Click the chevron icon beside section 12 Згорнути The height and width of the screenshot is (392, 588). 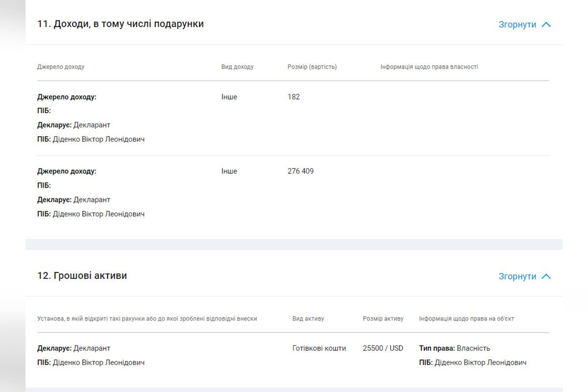(x=546, y=276)
